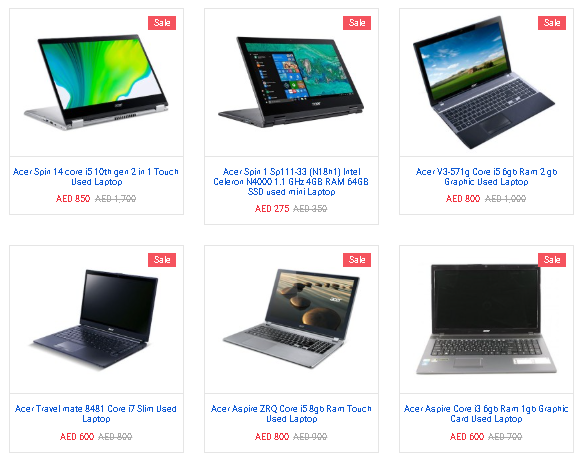Click Acer Aspire ZRQ silver laptop image
The width and height of the screenshot is (578, 462).
pos(291,318)
